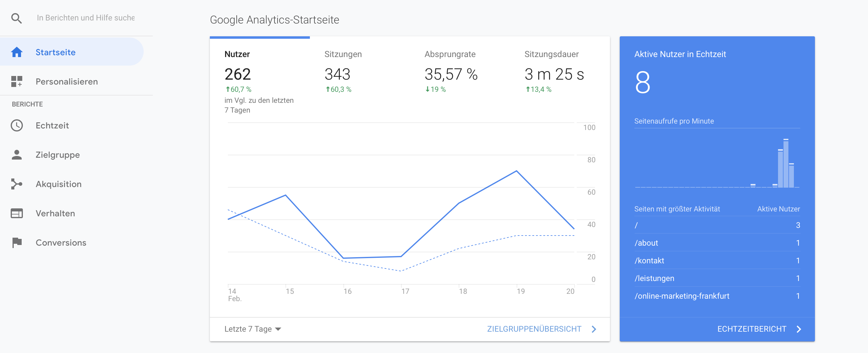Open the Zielgruppenübersicht link
Image resolution: width=868 pixels, height=353 pixels.
click(534, 329)
